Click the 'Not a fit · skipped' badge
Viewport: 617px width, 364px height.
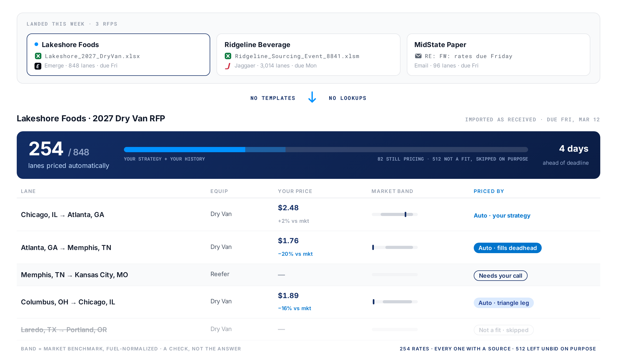click(x=504, y=330)
